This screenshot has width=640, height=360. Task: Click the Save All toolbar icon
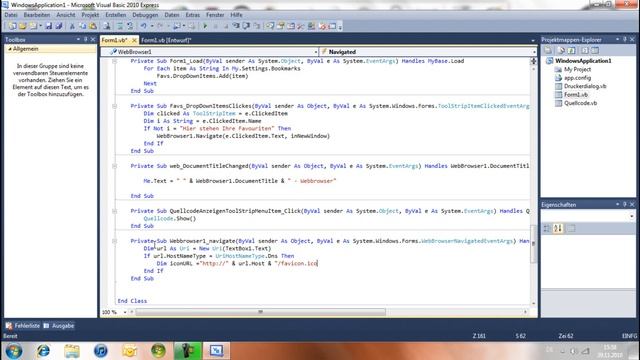[59, 26]
